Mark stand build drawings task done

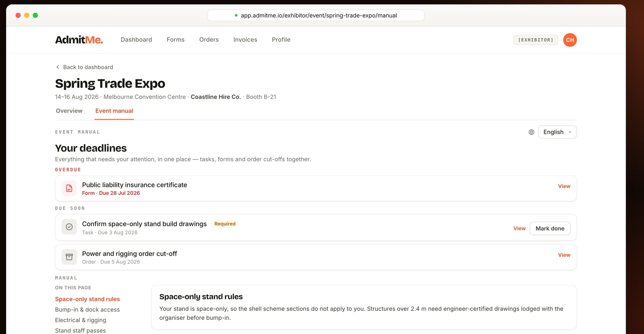(550, 229)
